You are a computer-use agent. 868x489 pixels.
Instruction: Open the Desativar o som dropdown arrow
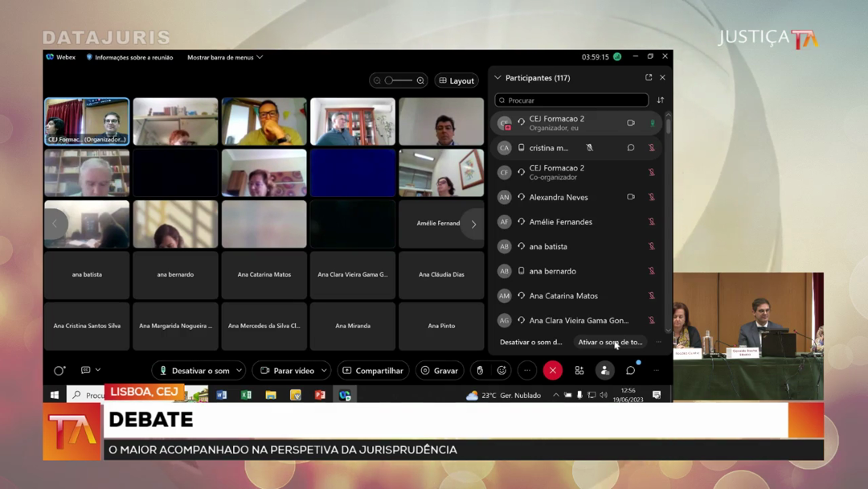click(x=239, y=371)
